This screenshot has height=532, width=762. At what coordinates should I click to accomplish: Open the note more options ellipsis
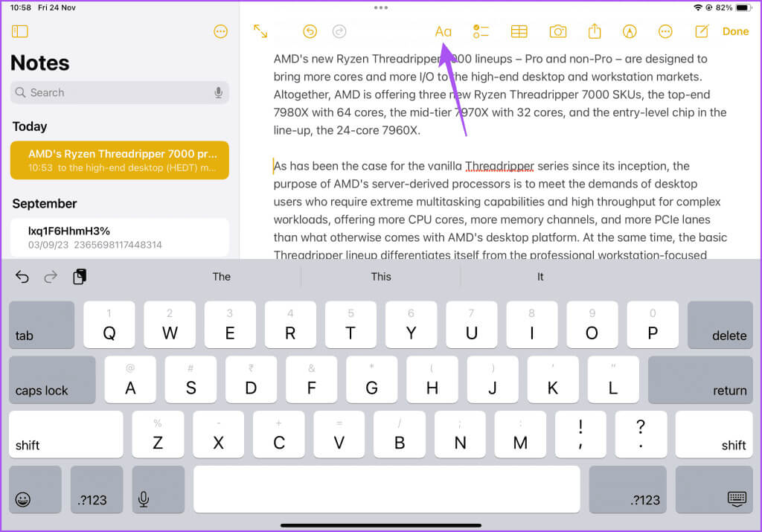(x=665, y=31)
